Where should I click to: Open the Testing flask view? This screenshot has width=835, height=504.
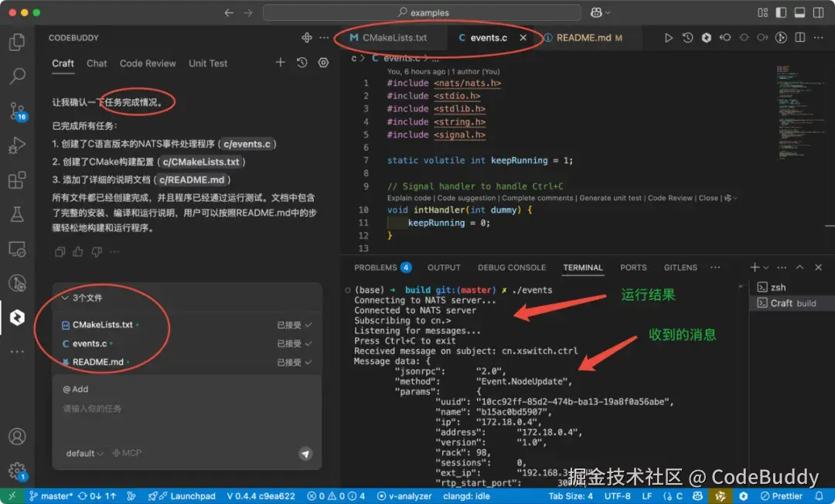(x=17, y=214)
